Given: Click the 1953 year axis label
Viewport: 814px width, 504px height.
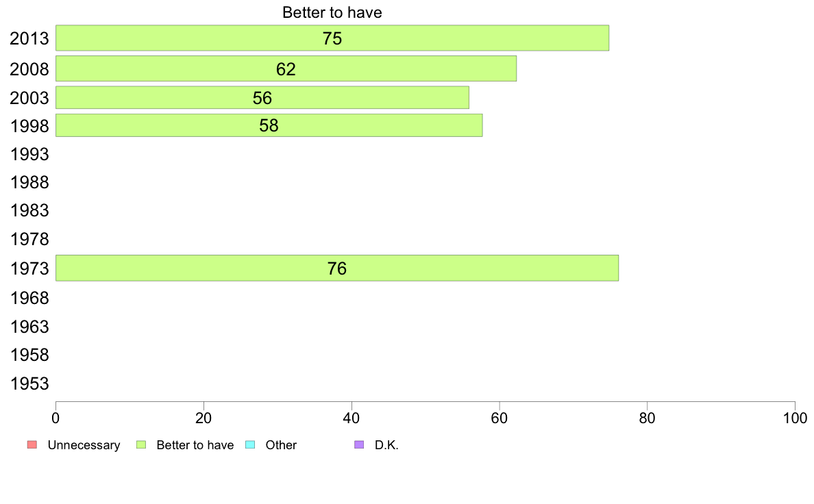Looking at the screenshot, I should [x=29, y=383].
